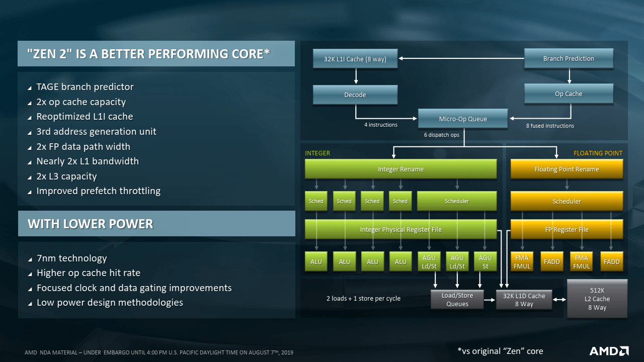The width and height of the screenshot is (644, 362).
Task: Click the *vs original "Zen" core footnote
Action: (500, 351)
